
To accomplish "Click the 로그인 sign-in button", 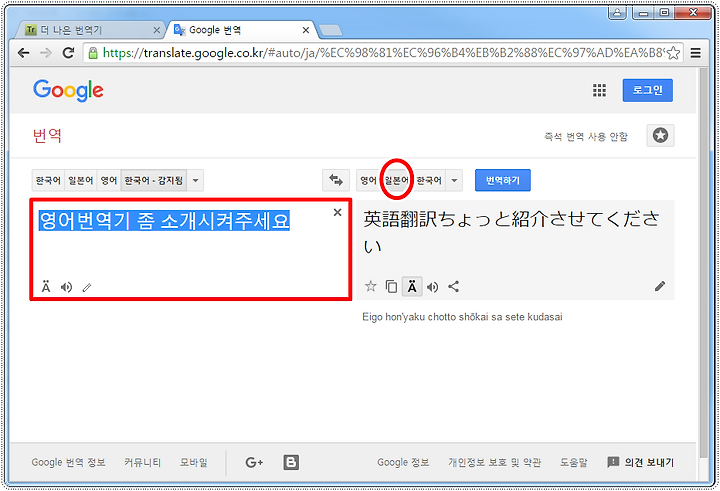I will (648, 90).
